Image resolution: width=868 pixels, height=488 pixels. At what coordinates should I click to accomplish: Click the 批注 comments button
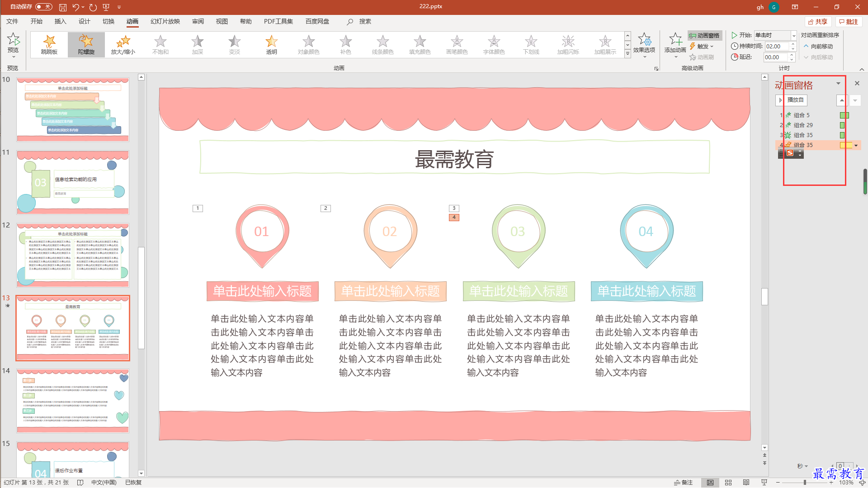(x=849, y=22)
